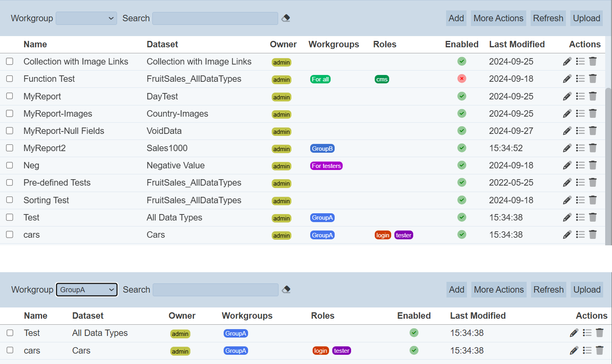Select the Pre-defined Tests row checkbox
Screen dimensions: 612x364
tap(10, 182)
